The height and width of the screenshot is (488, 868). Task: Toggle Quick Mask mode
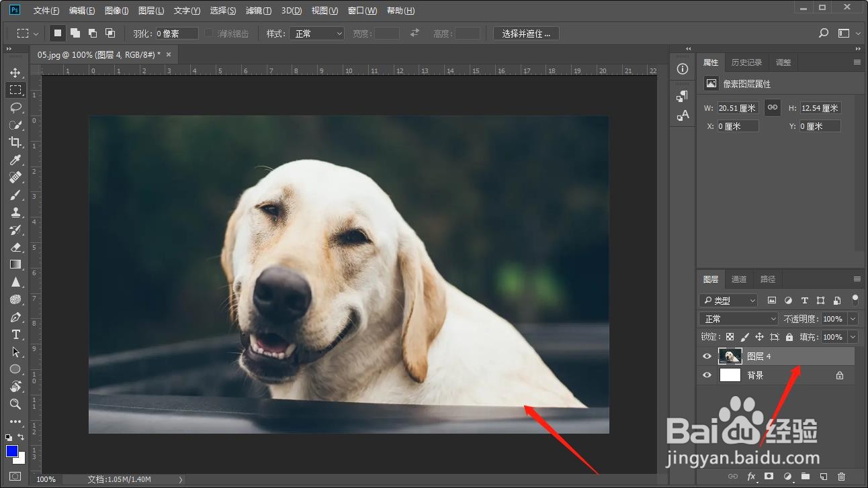(x=15, y=476)
